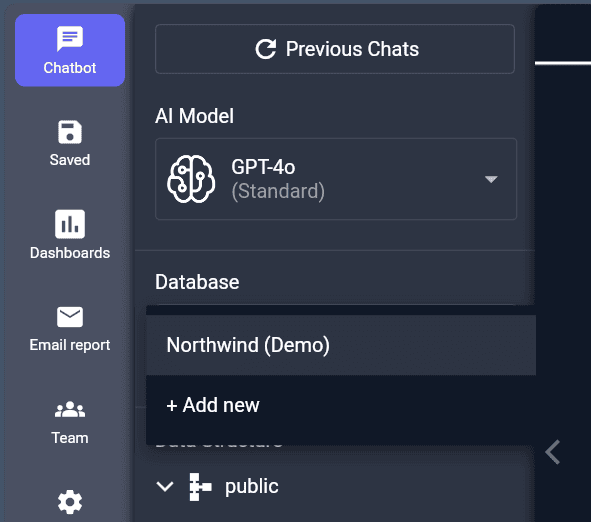The image size is (591, 522).
Task: Go to Dashboards bar chart icon
Action: point(70,224)
